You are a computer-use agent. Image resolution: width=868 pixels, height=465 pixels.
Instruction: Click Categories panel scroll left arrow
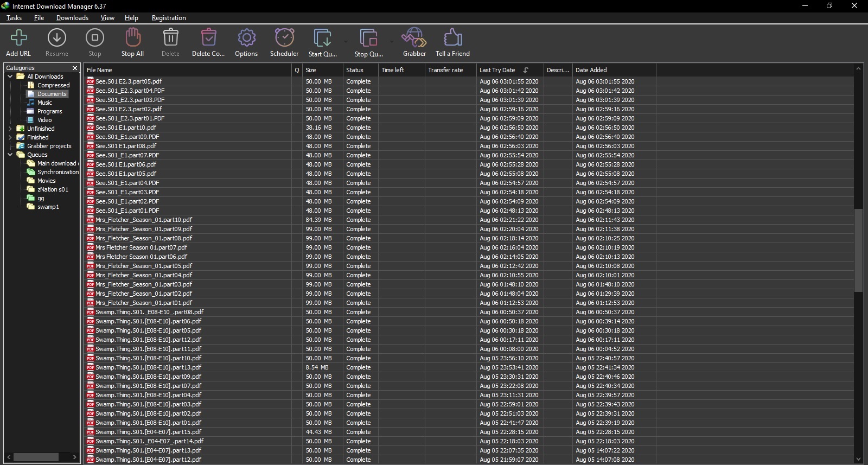[x=8, y=457]
